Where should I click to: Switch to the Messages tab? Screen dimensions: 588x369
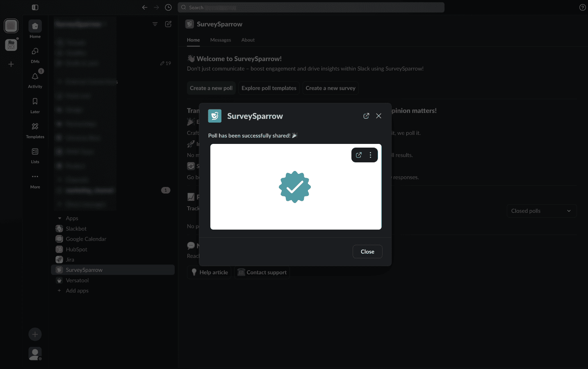coord(220,40)
